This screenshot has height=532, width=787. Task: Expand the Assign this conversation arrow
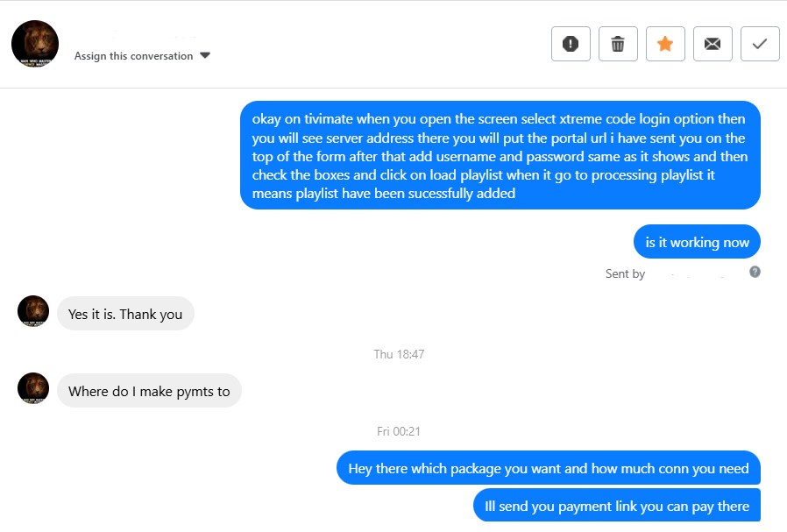tap(205, 55)
